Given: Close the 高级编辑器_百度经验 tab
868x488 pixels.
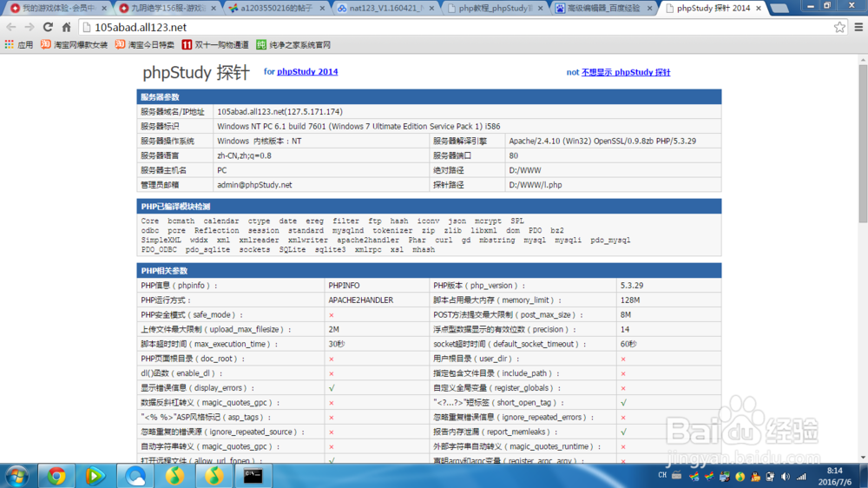Looking at the screenshot, I should (649, 9).
